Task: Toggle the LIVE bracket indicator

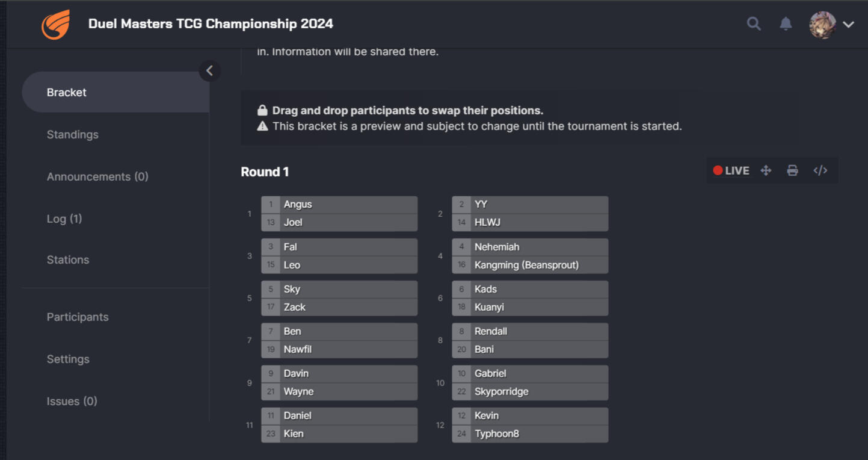Action: [731, 170]
